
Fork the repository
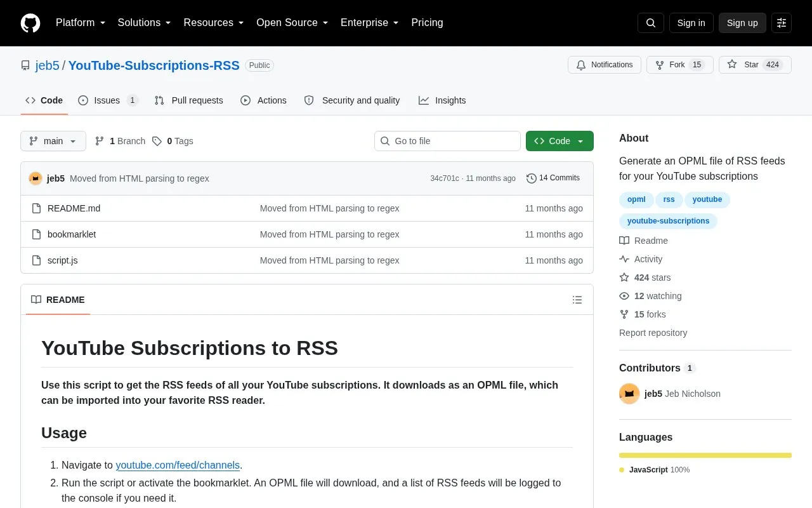[680, 65]
